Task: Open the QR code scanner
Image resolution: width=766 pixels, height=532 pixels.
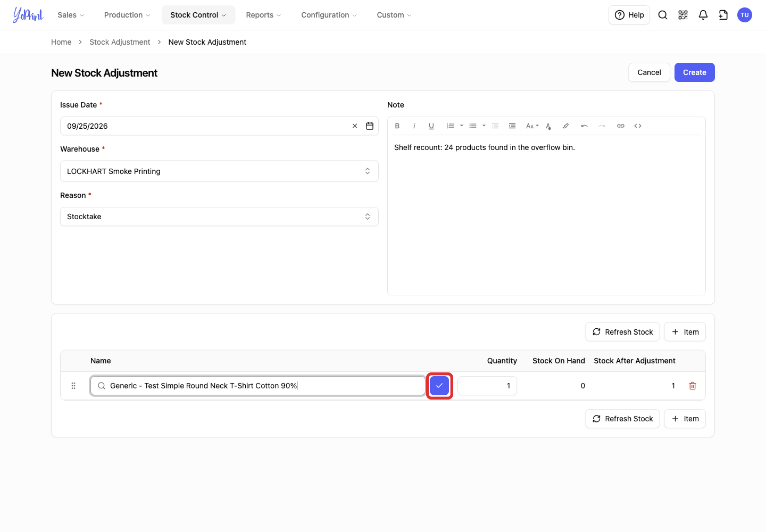Action: pyautogui.click(x=683, y=15)
